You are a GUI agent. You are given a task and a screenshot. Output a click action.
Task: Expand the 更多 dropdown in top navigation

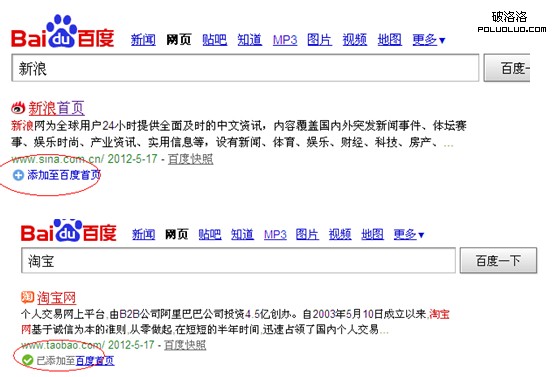pyautogui.click(x=429, y=39)
